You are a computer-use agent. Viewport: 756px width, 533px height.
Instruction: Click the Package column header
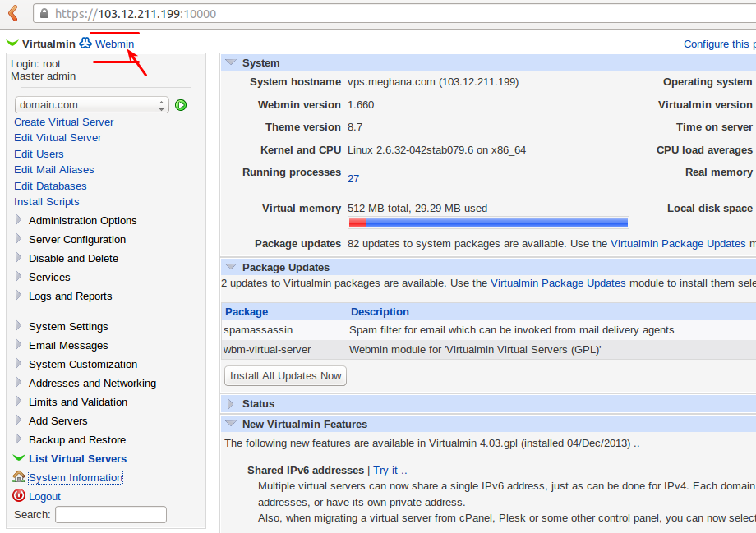(247, 312)
